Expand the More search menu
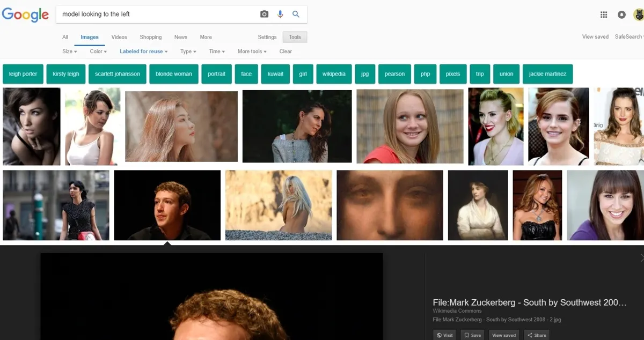 pos(206,37)
